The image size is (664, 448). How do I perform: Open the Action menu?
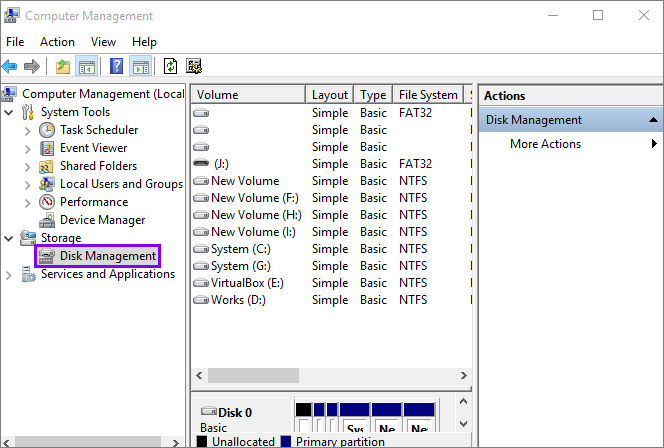pos(57,42)
